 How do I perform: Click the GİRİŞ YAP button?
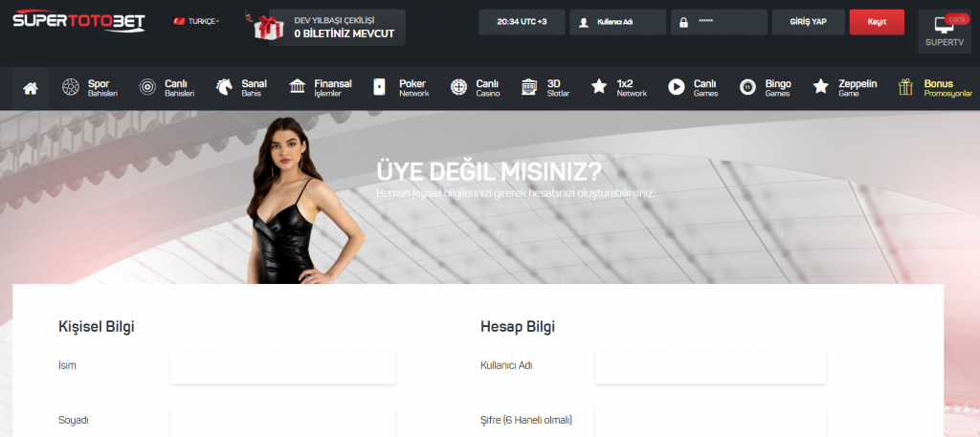coord(809,22)
